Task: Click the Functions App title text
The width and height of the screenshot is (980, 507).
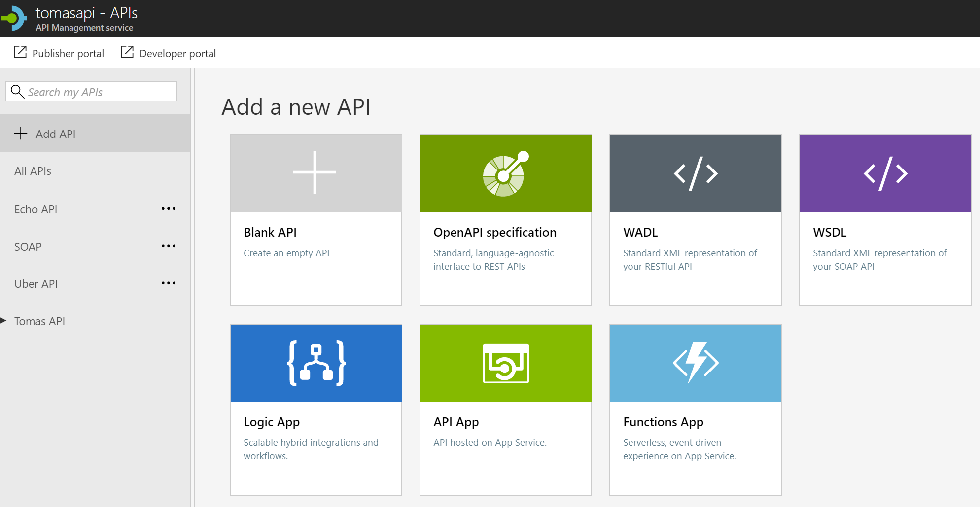Action: (663, 422)
